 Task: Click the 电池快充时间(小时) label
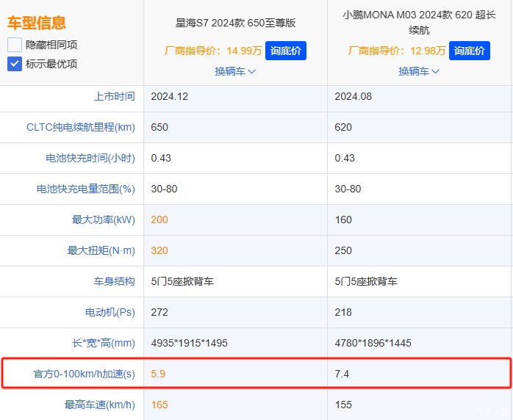(x=90, y=158)
